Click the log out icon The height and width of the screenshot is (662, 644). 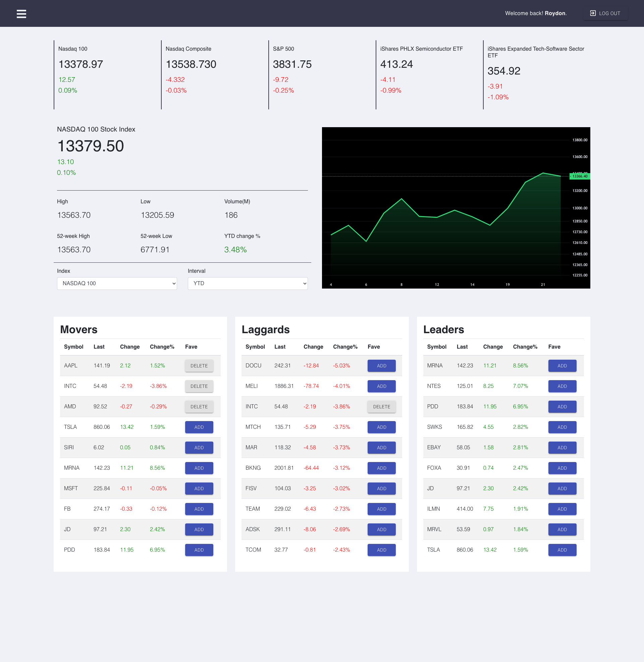(593, 13)
